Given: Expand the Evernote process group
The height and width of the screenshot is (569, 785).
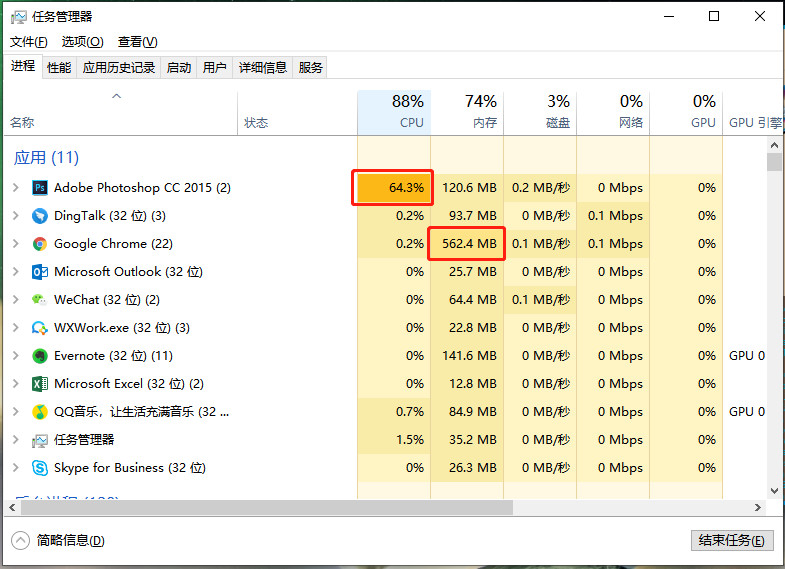Looking at the screenshot, I should pos(15,356).
